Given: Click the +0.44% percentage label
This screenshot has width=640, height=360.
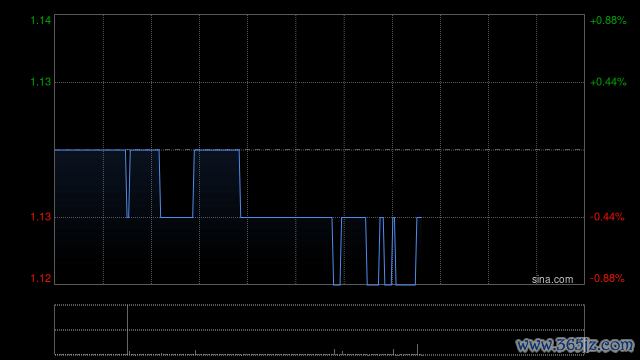Looking at the screenshot, I should tap(608, 82).
